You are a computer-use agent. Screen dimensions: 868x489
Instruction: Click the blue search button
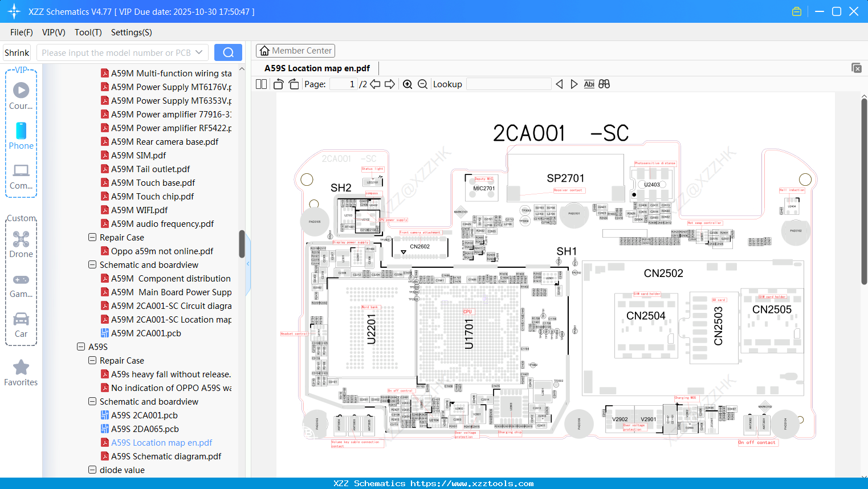coord(228,52)
